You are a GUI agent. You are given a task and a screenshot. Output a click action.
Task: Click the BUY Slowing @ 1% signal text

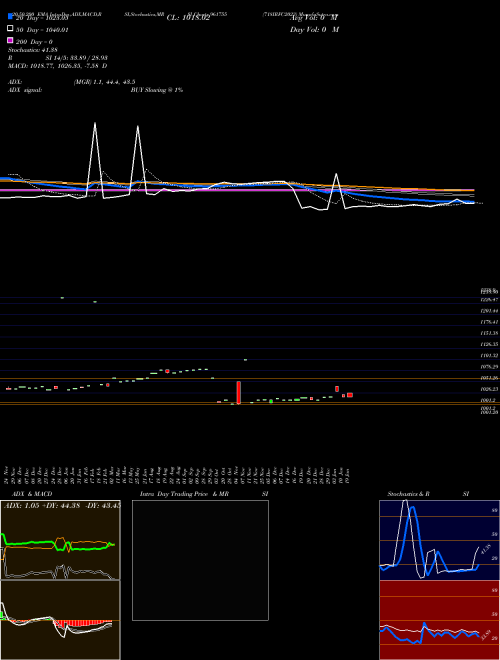[x=157, y=90]
